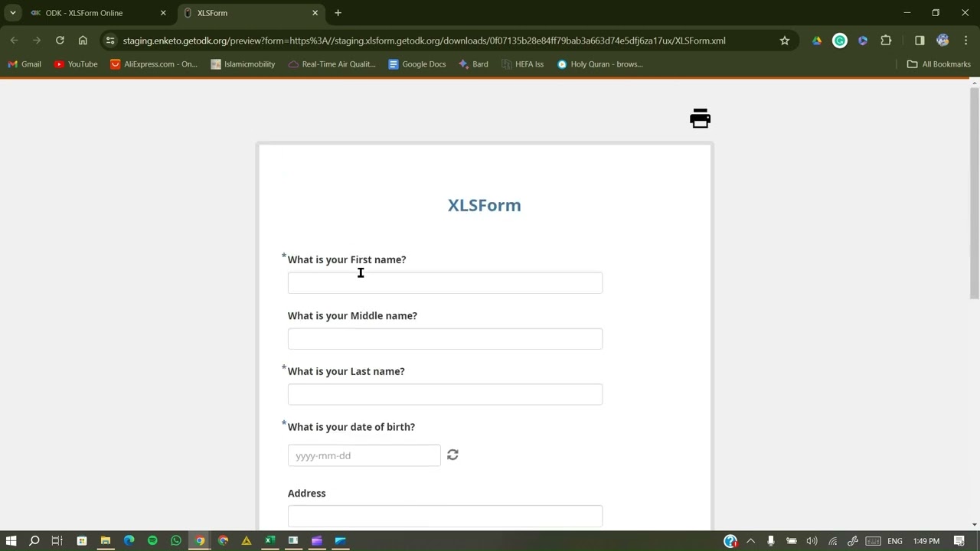Open Holy Quran bookmark
The height and width of the screenshot is (551, 980).
(x=599, y=64)
